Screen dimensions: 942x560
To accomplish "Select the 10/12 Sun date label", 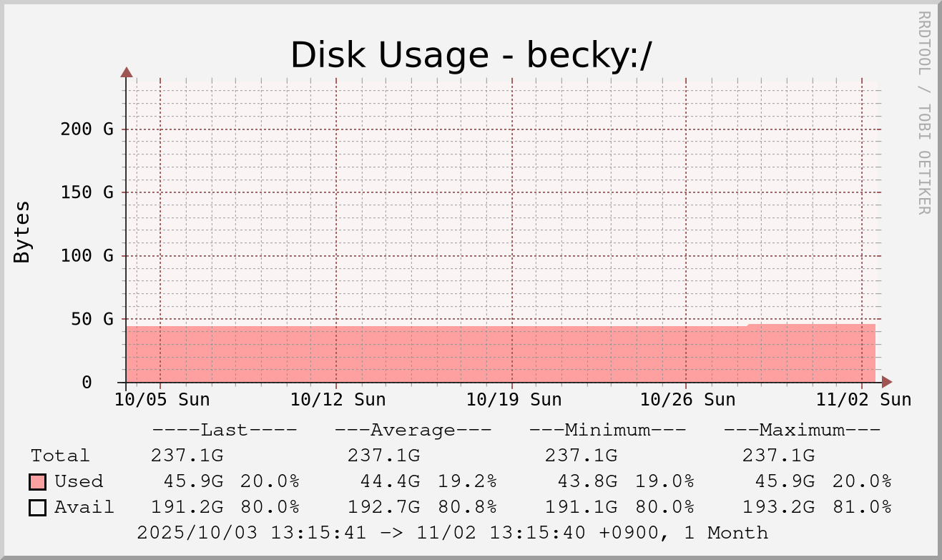I will [338, 399].
